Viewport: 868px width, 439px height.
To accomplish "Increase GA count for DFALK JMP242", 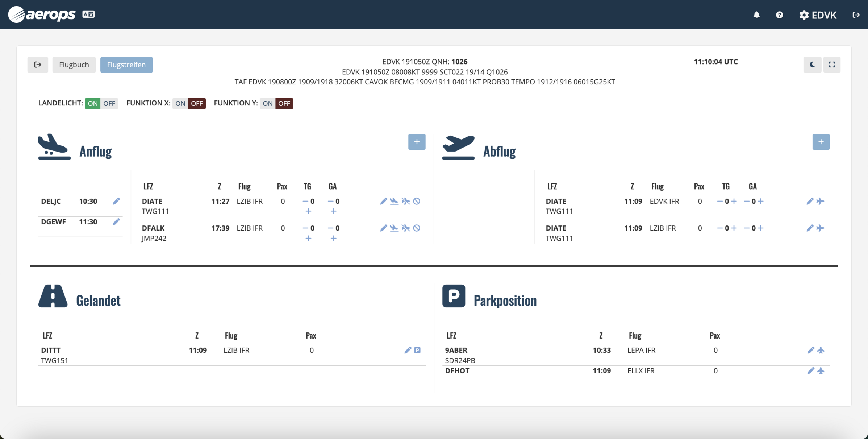I will click(x=334, y=239).
